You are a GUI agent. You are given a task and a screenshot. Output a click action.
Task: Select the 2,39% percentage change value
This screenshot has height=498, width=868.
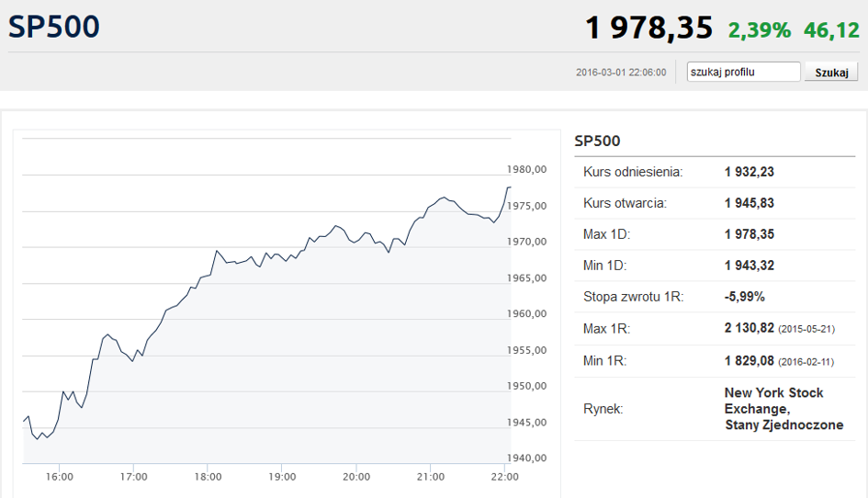tap(759, 30)
